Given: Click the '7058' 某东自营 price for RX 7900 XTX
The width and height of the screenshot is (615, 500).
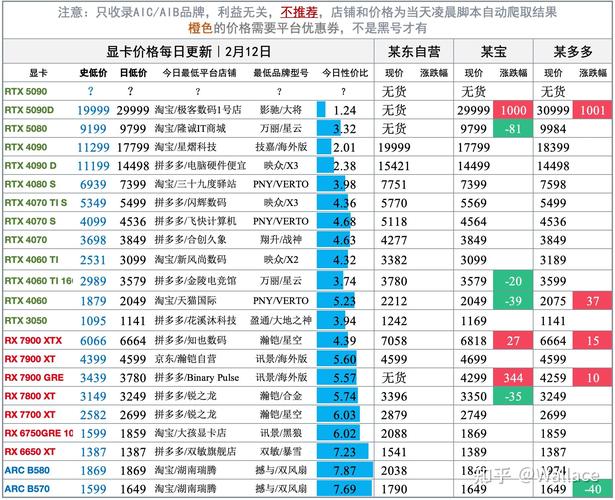Looking at the screenshot, I should click(x=394, y=341).
